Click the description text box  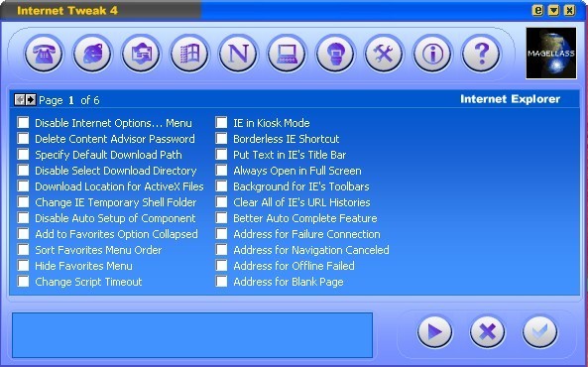click(192, 335)
